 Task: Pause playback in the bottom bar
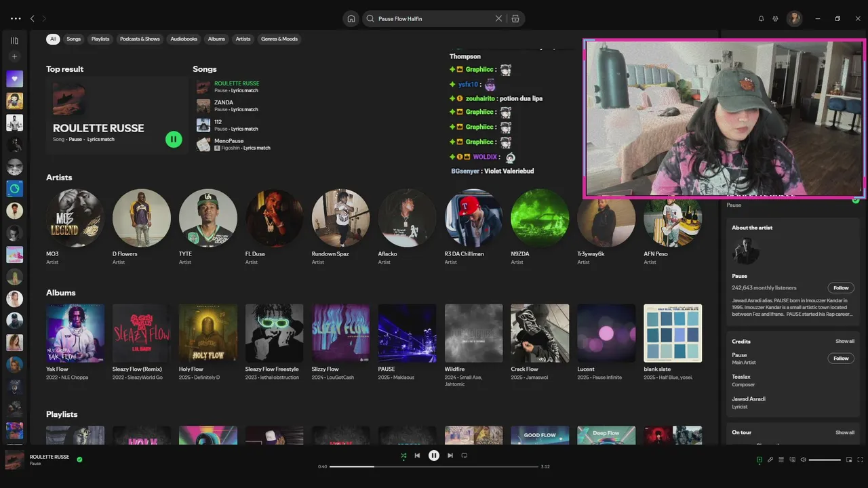point(434,455)
